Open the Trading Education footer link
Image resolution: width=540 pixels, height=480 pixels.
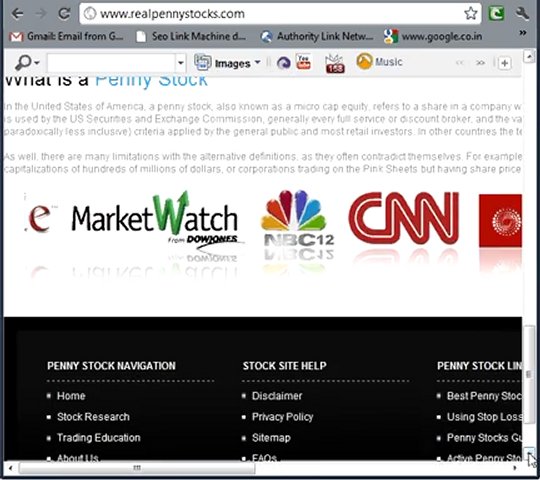point(98,438)
